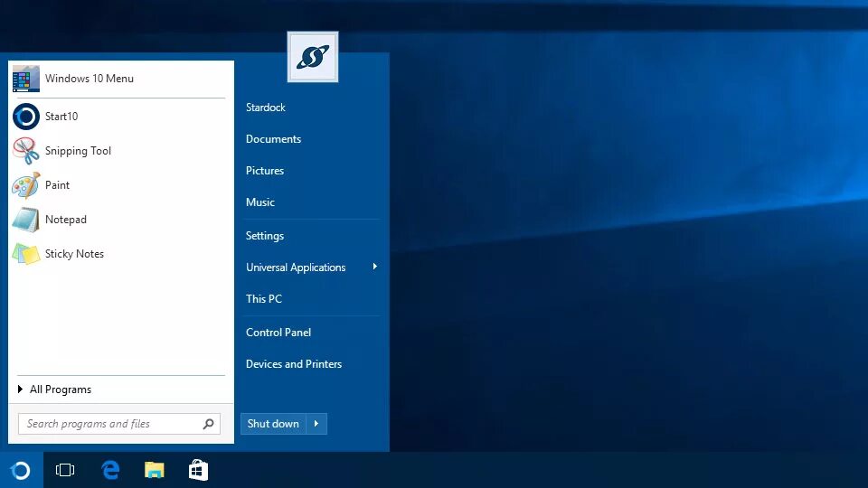The width and height of the screenshot is (868, 488).
Task: Launch the Paint palette icon
Action: click(x=26, y=185)
